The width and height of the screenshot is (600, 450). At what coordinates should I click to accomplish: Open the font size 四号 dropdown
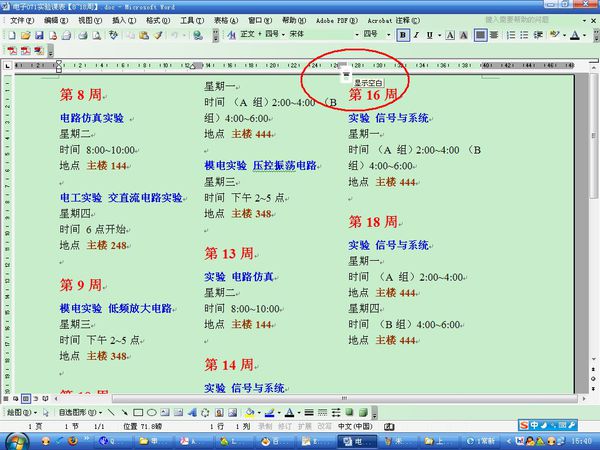389,34
